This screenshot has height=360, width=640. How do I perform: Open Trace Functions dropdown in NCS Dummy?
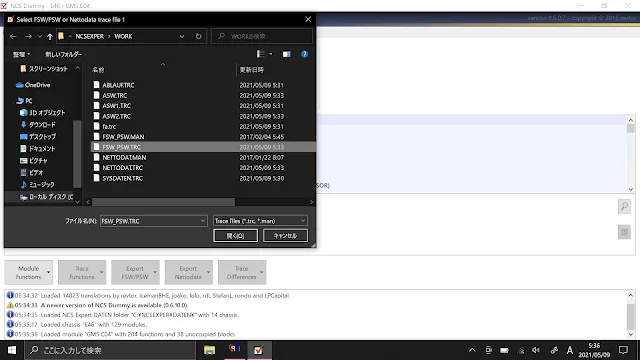coord(82,272)
